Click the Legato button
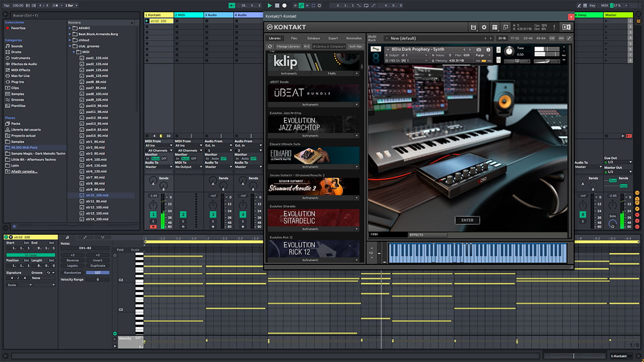 coord(72,265)
